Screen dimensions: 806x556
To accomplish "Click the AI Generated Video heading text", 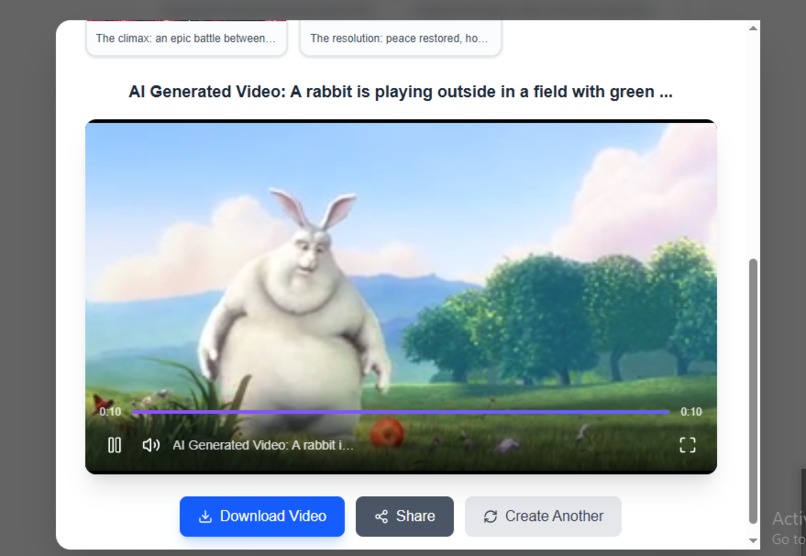I will click(400, 91).
